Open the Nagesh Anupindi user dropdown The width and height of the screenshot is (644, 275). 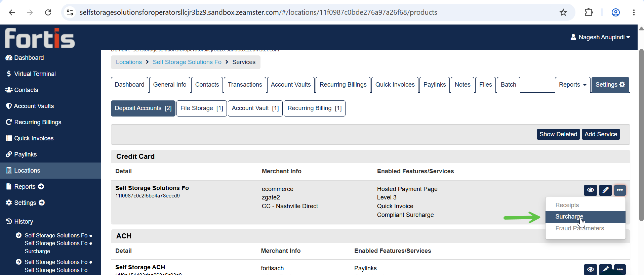pyautogui.click(x=600, y=37)
